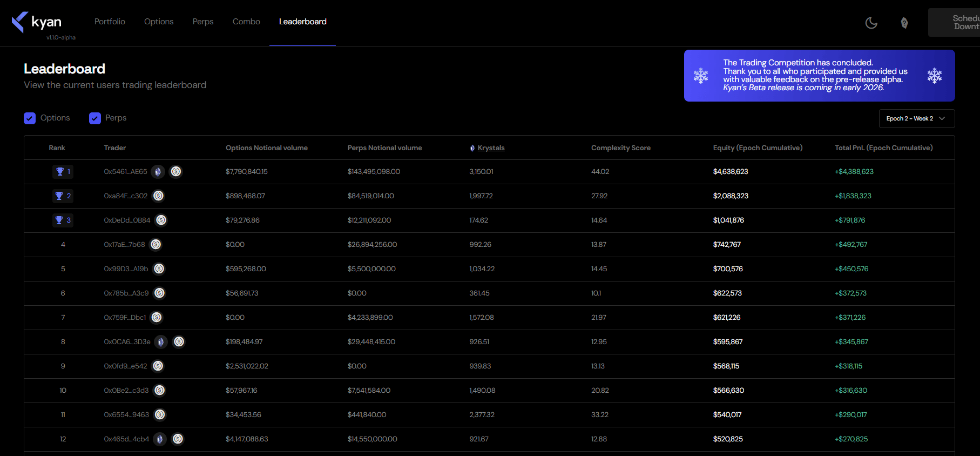Viewport: 980px width, 456px height.
Task: Click the coin badge next to 0xDeDd...0B84
Action: click(161, 220)
